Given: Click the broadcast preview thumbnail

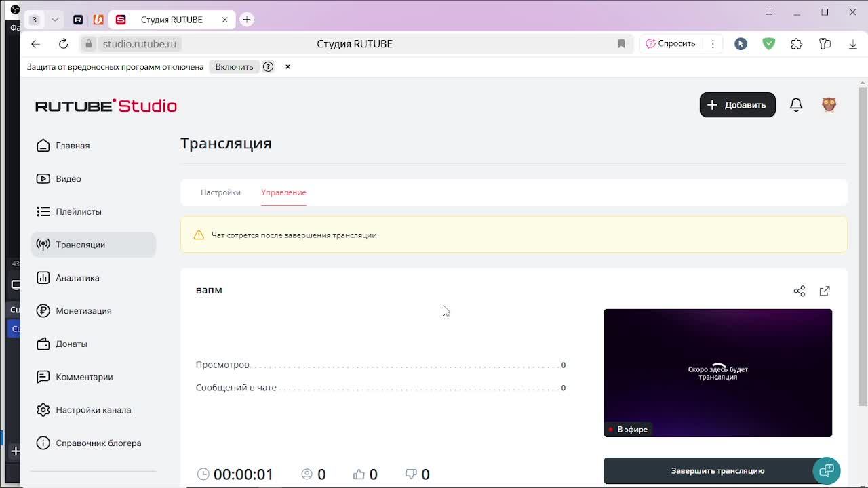Looking at the screenshot, I should 717,373.
